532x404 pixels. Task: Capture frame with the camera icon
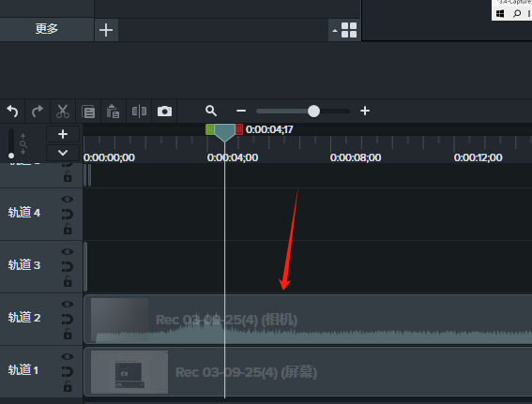coord(164,112)
